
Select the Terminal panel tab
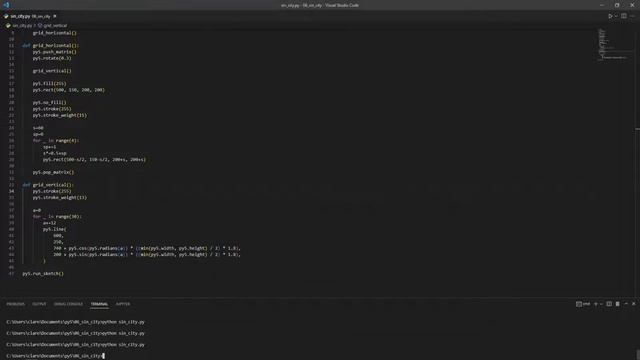[99, 304]
